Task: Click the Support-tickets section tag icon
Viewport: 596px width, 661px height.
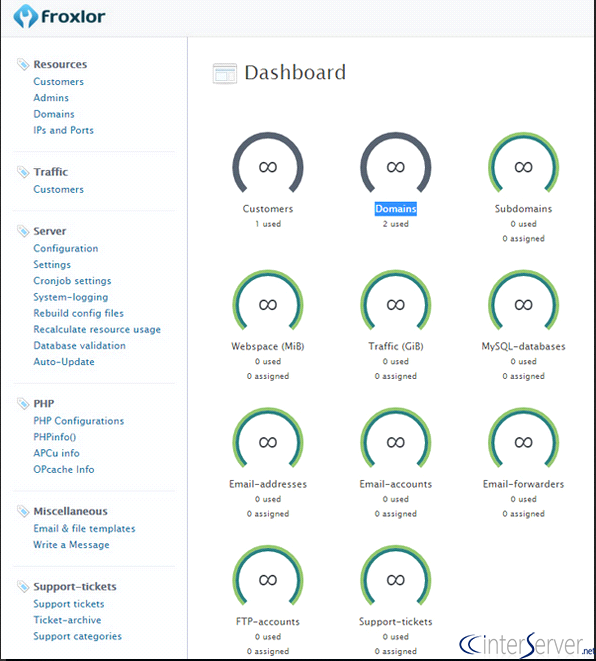Action: 23,586
